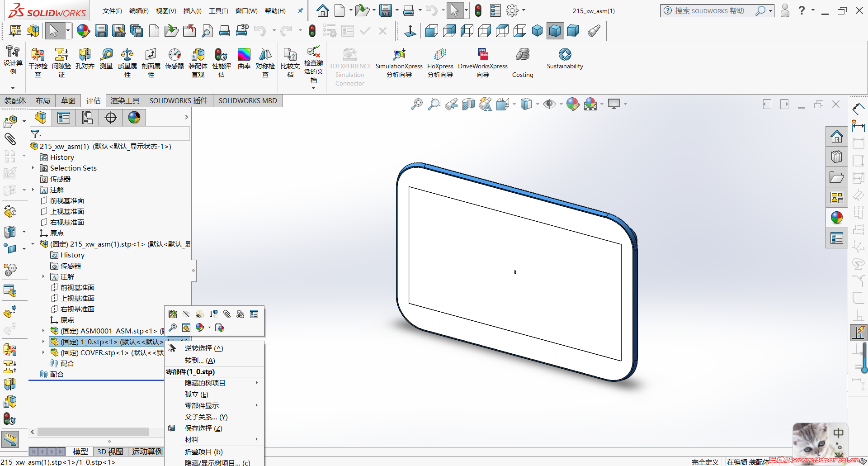Open DriveWorksXpress wizard
The image size is (868, 466).
pyautogui.click(x=483, y=62)
